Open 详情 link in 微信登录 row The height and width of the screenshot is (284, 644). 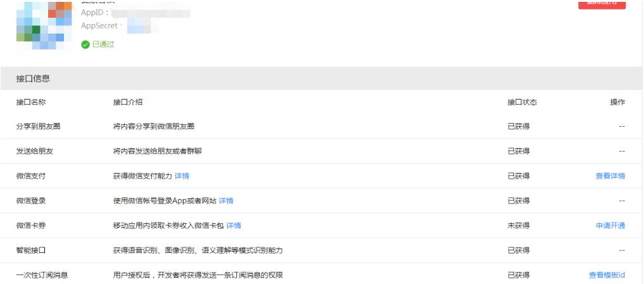click(226, 200)
